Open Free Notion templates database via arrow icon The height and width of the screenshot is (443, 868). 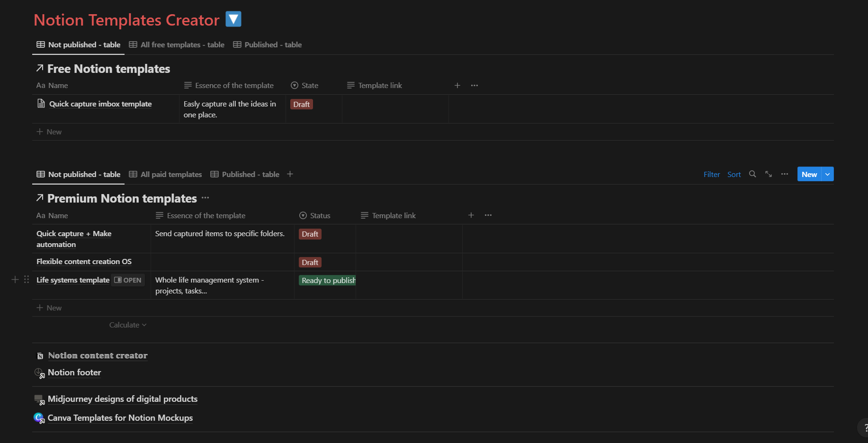pyautogui.click(x=40, y=69)
